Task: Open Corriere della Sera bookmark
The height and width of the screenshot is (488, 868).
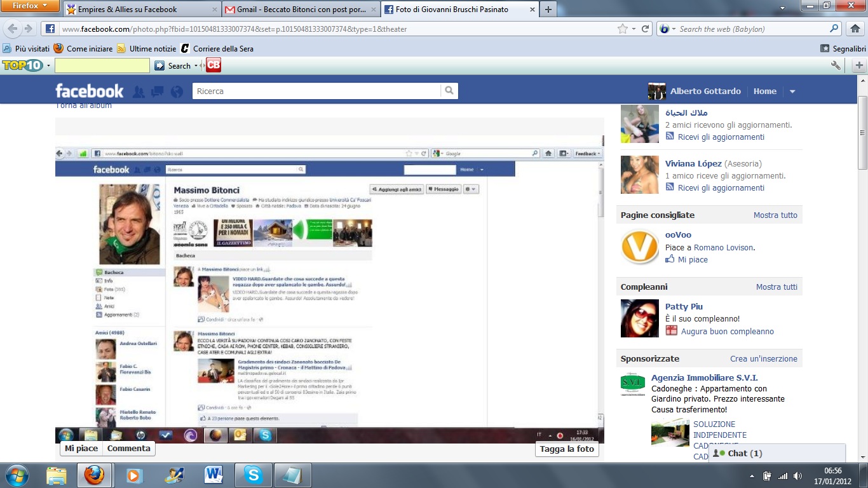Action: 217,48
